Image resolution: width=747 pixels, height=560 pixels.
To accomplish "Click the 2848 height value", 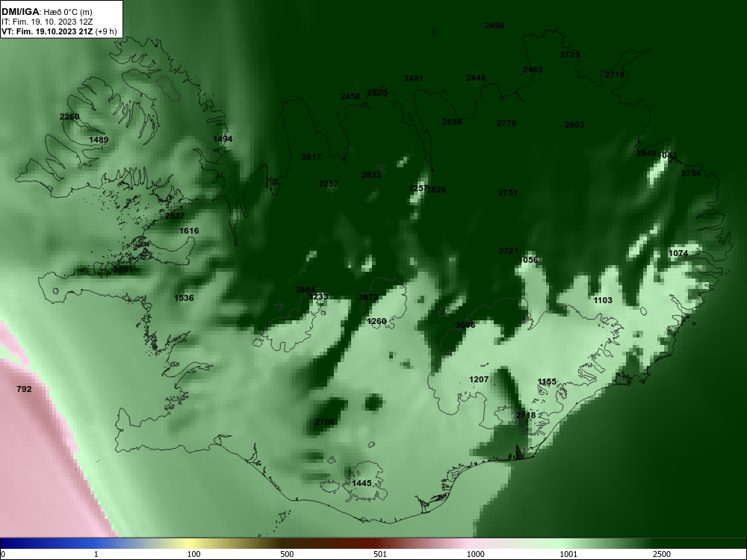I will (x=646, y=153).
